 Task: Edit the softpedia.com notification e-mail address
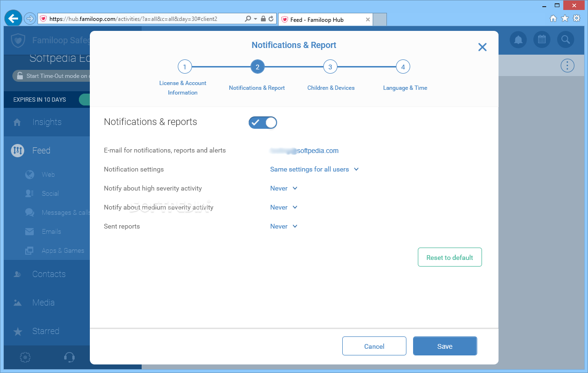pyautogui.click(x=304, y=151)
